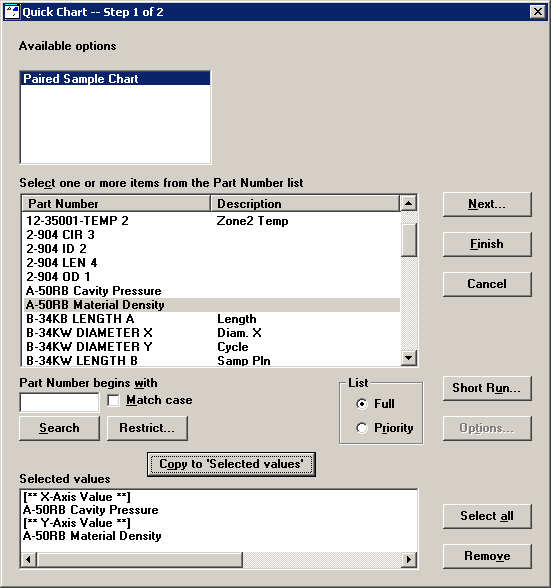Sort by the Part Number column header
The image size is (551, 588).
click(x=116, y=204)
